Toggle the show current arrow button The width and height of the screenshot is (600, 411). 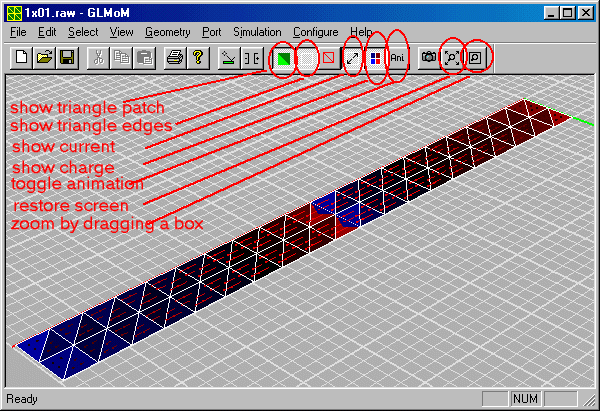pyautogui.click(x=352, y=58)
